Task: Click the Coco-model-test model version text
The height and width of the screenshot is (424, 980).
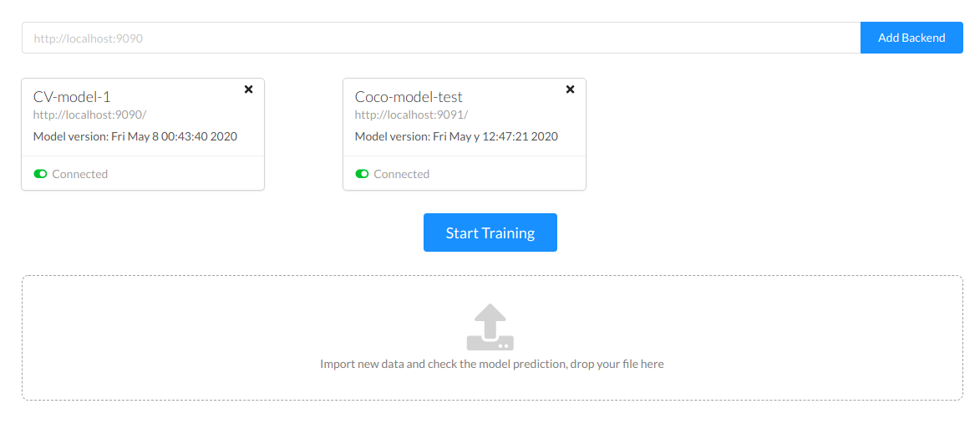Action: tap(456, 136)
